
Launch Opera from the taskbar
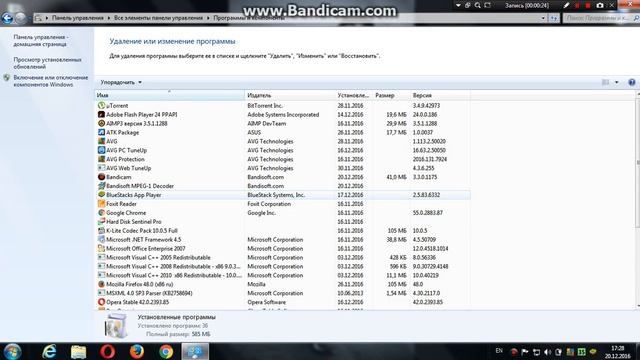pyautogui.click(x=107, y=351)
